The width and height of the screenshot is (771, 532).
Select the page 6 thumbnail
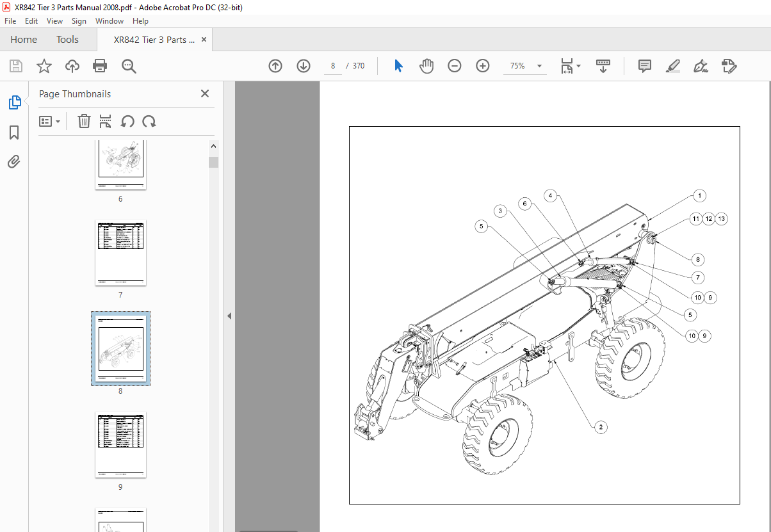(x=120, y=165)
